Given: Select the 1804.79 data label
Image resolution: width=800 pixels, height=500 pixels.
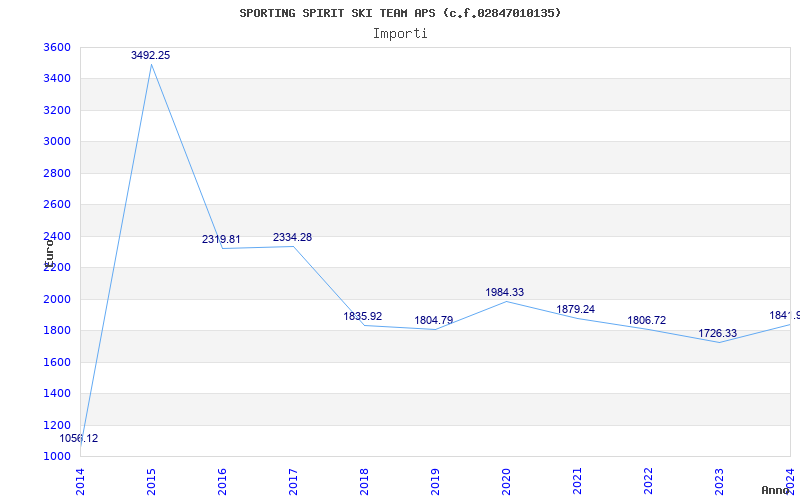Looking at the screenshot, I should coord(434,320).
